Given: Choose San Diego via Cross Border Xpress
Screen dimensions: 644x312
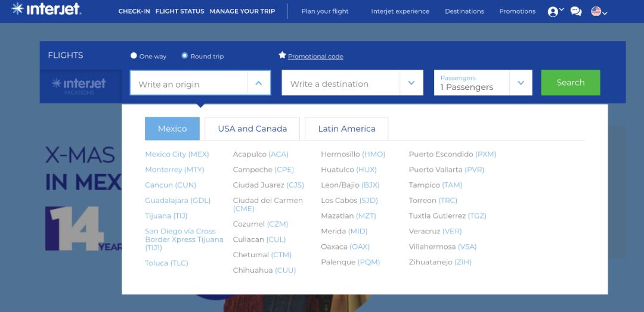Looking at the screenshot, I should pos(184,239).
